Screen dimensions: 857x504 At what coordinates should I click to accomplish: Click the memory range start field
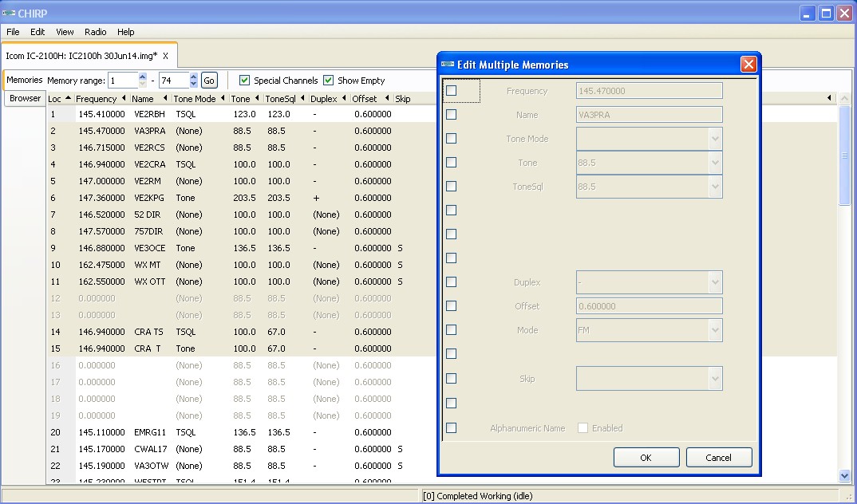coord(123,81)
